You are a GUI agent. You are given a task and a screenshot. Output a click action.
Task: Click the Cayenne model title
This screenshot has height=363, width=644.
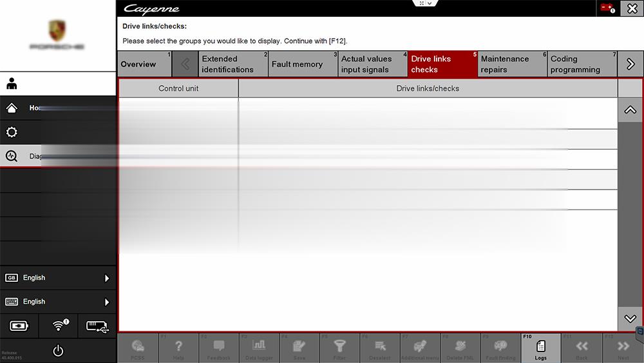[151, 9]
